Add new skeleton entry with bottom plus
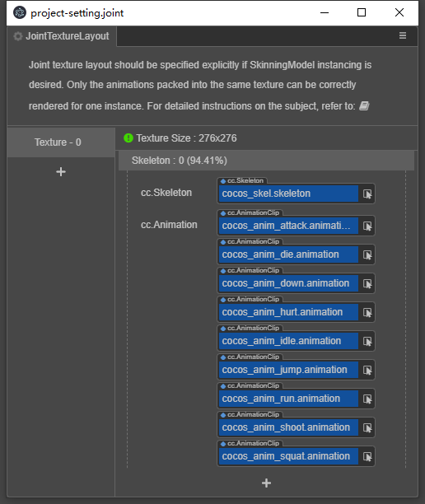 (266, 483)
